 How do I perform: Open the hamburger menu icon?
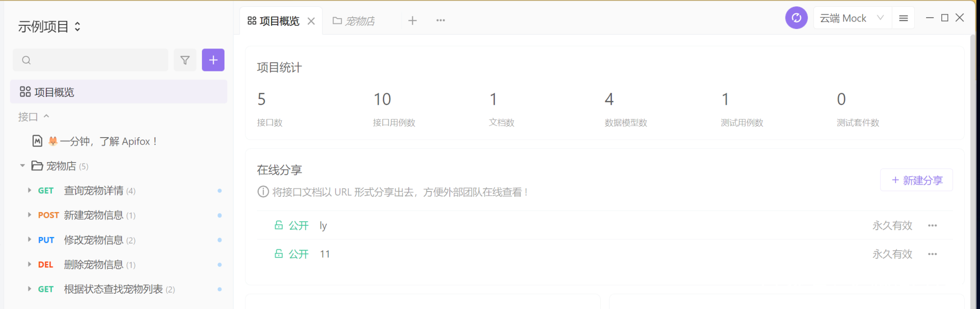click(x=904, y=18)
